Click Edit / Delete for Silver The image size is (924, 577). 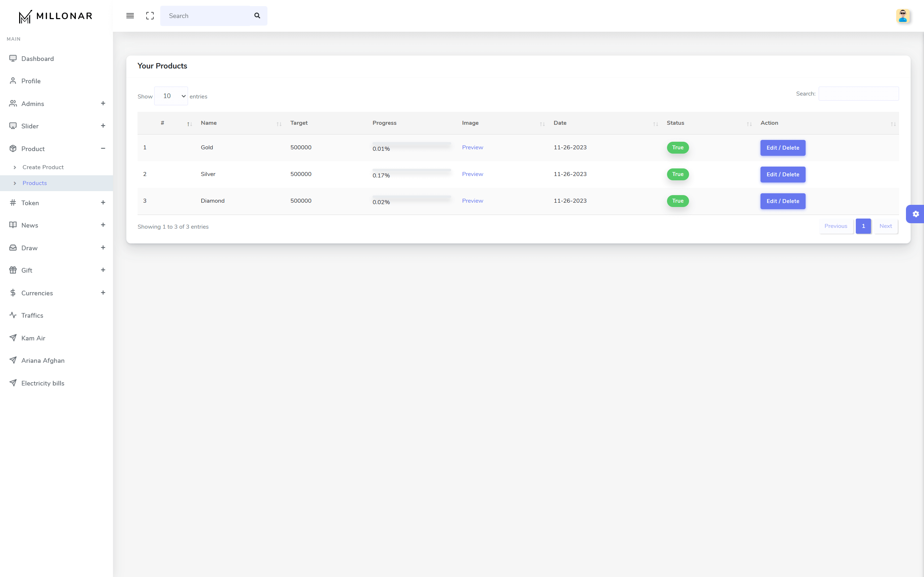[x=783, y=175]
